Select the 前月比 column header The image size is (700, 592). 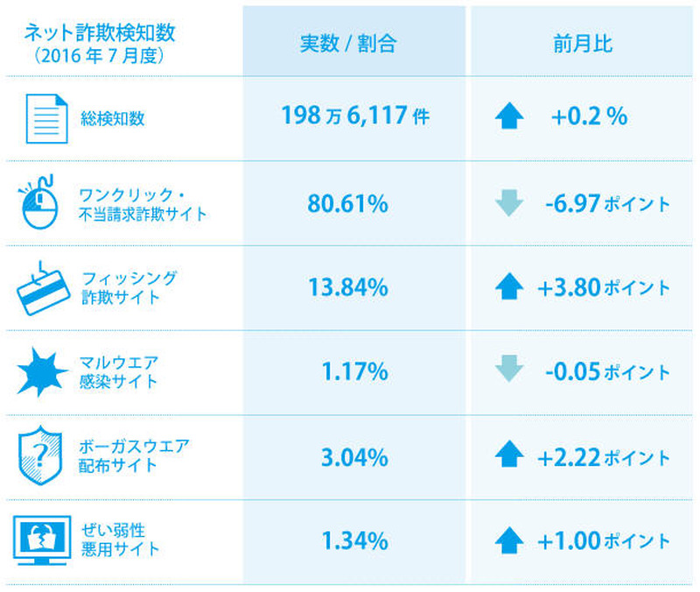coord(584,44)
